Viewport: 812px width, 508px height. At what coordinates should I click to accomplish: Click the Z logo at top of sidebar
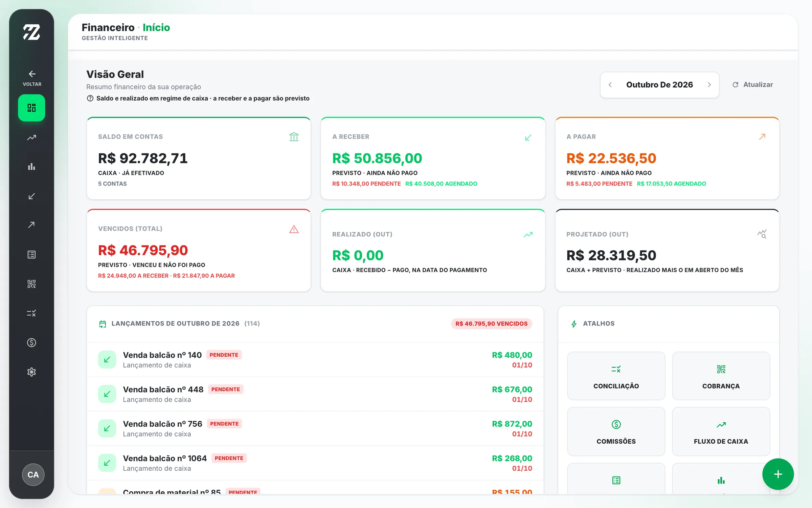pos(31,32)
